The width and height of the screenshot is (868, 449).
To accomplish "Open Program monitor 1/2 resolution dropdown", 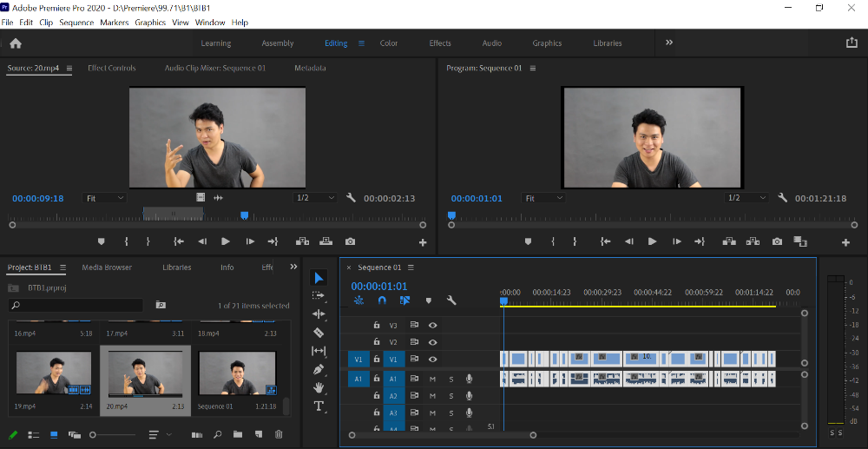I will pos(746,198).
